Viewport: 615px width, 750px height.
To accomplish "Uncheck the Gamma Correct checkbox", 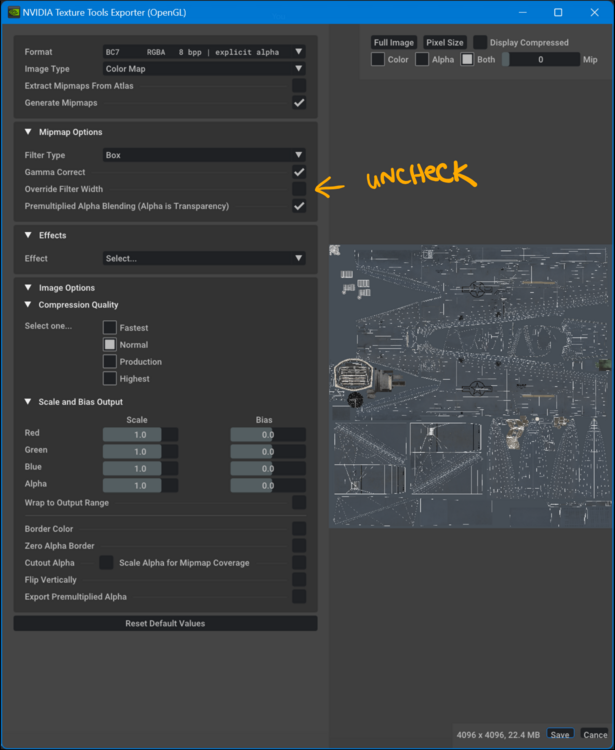I will point(299,172).
